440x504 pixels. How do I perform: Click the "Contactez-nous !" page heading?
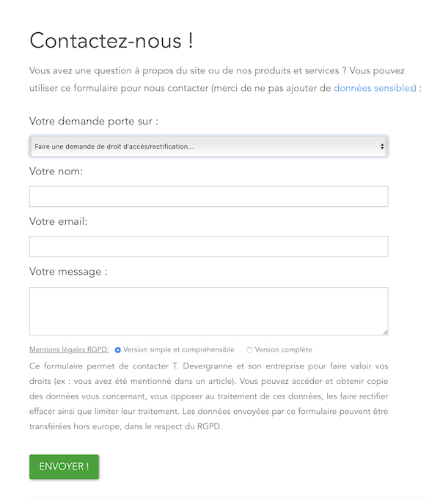[x=111, y=41]
